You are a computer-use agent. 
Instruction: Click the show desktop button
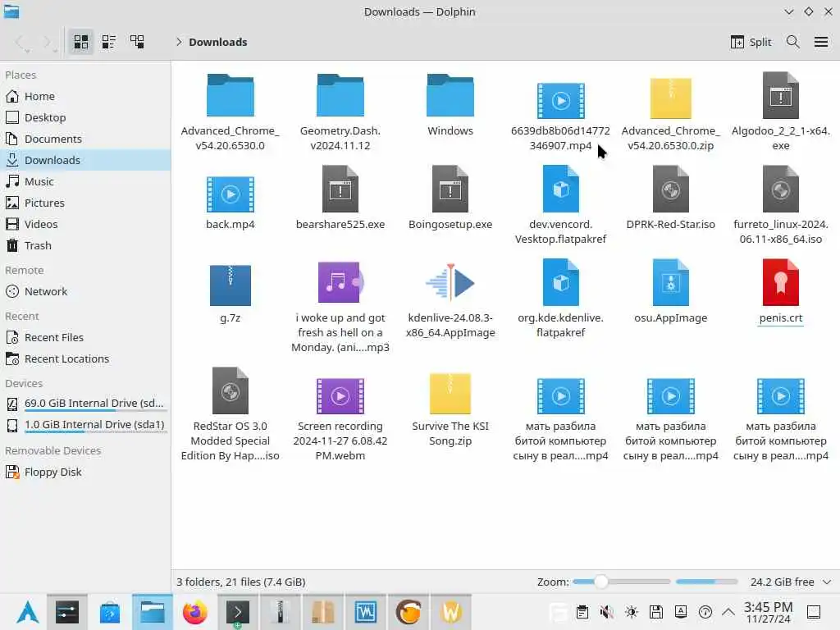814,612
